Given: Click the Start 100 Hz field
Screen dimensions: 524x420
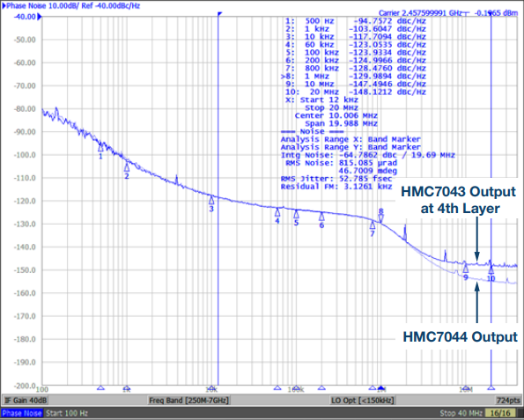Looking at the screenshot, I should pyautogui.click(x=67, y=413).
